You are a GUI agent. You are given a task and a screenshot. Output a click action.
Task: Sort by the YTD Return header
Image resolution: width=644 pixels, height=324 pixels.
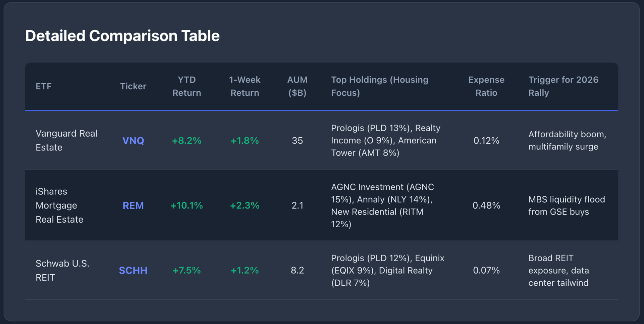pos(186,86)
